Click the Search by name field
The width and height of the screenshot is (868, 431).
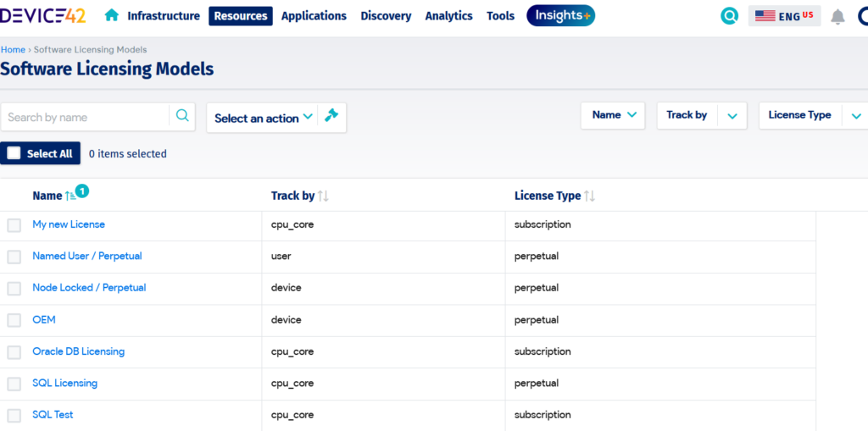pos(86,117)
